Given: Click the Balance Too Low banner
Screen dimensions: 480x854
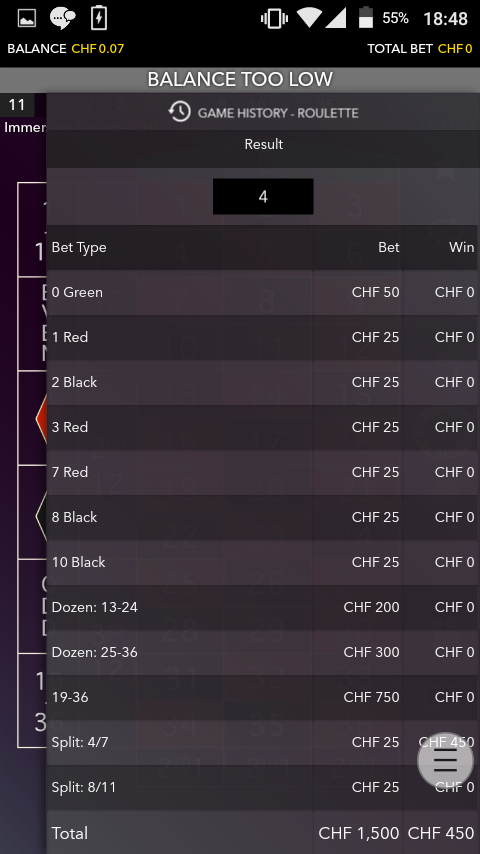Looking at the screenshot, I should (x=240, y=80).
